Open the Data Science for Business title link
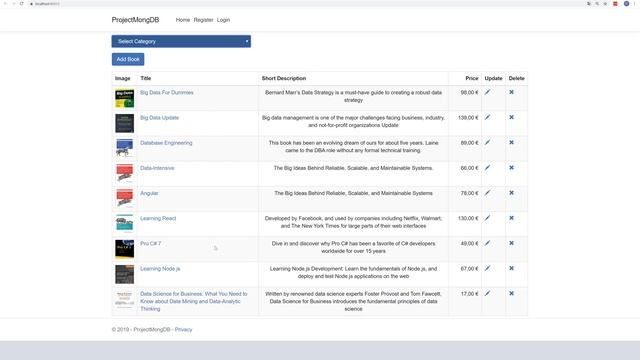The width and height of the screenshot is (640, 360). click(193, 301)
